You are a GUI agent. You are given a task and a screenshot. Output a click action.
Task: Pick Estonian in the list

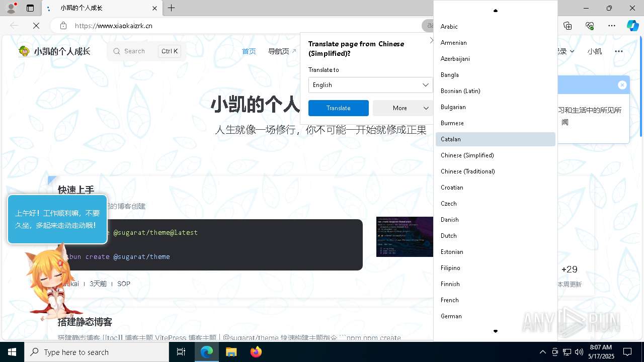click(496, 252)
